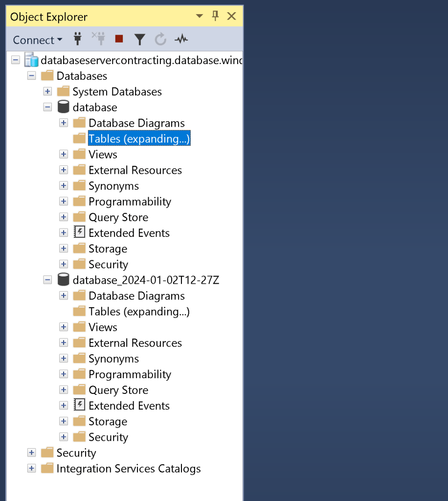
Task: Collapse the databaseservercontracting server node
Action: [x=16, y=60]
